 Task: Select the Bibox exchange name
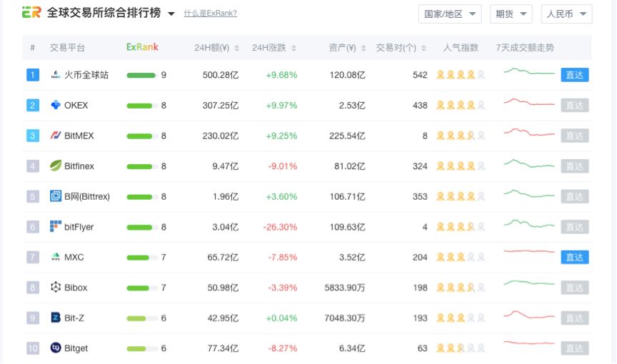pos(76,288)
